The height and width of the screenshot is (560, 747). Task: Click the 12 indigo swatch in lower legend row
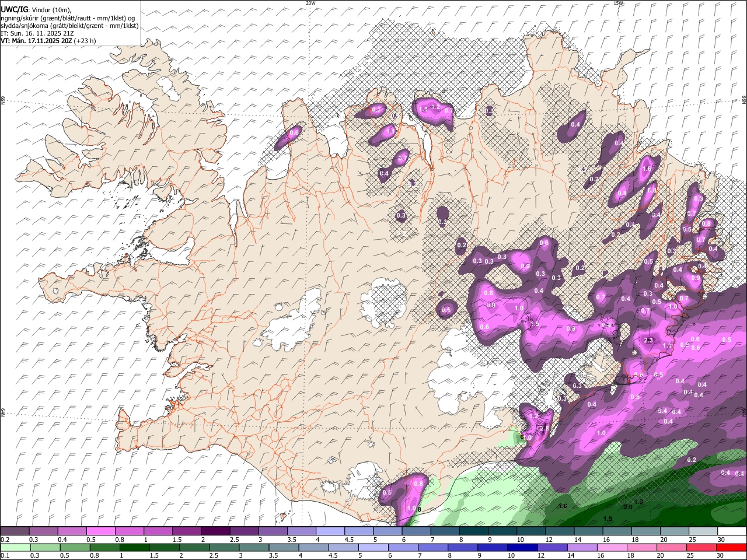click(x=553, y=548)
